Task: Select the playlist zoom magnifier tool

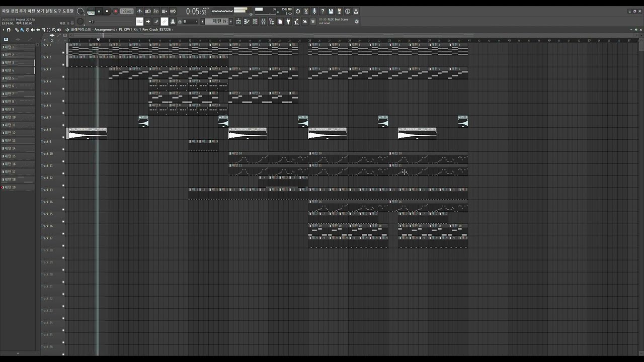Action: [54, 30]
